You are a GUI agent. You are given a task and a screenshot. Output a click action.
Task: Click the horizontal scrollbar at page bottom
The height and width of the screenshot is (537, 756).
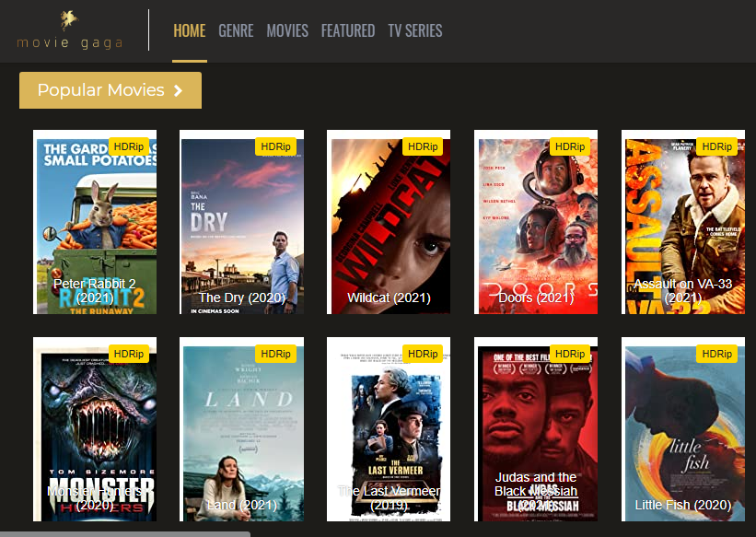[125, 534]
